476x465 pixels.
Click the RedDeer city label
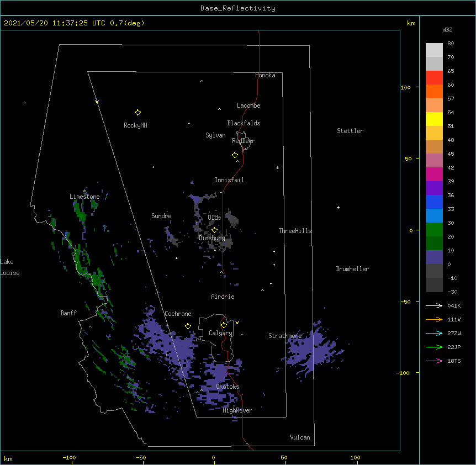244,141
